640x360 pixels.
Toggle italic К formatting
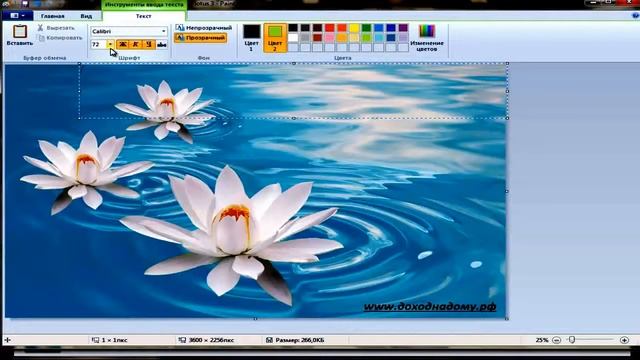136,44
